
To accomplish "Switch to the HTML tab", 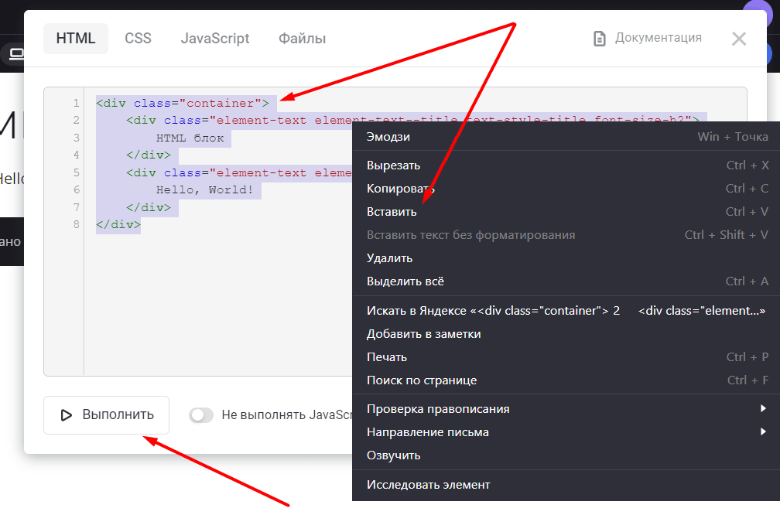I will pos(76,39).
